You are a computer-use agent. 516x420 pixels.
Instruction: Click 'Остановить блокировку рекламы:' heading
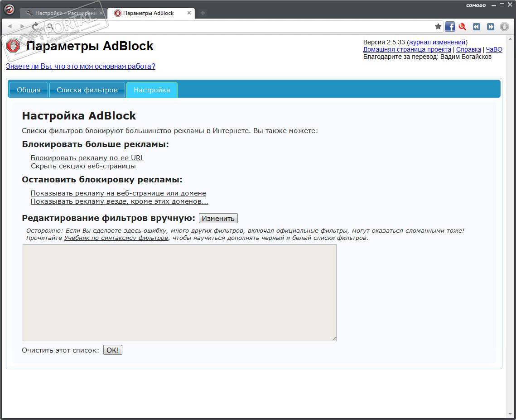(102, 179)
